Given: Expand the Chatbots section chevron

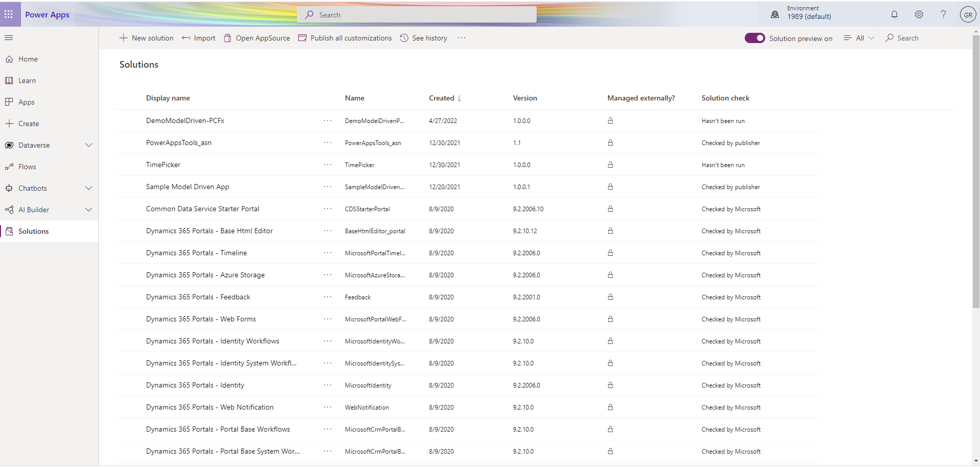Looking at the screenshot, I should pos(88,188).
